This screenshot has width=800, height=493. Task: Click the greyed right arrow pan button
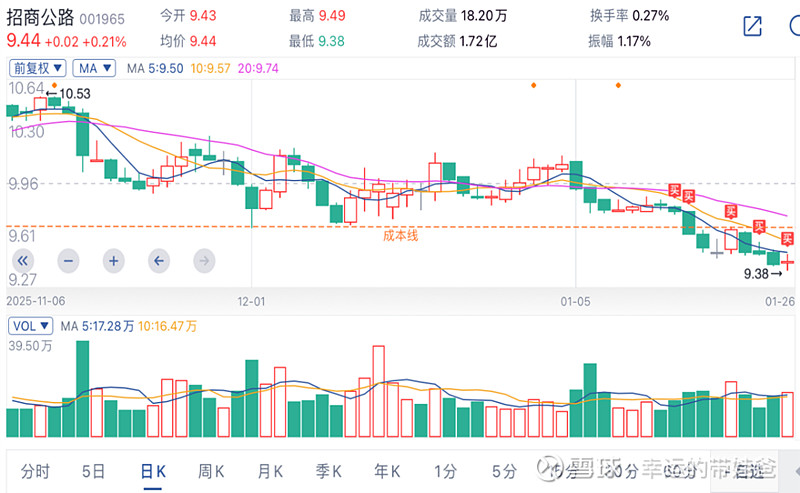203,260
